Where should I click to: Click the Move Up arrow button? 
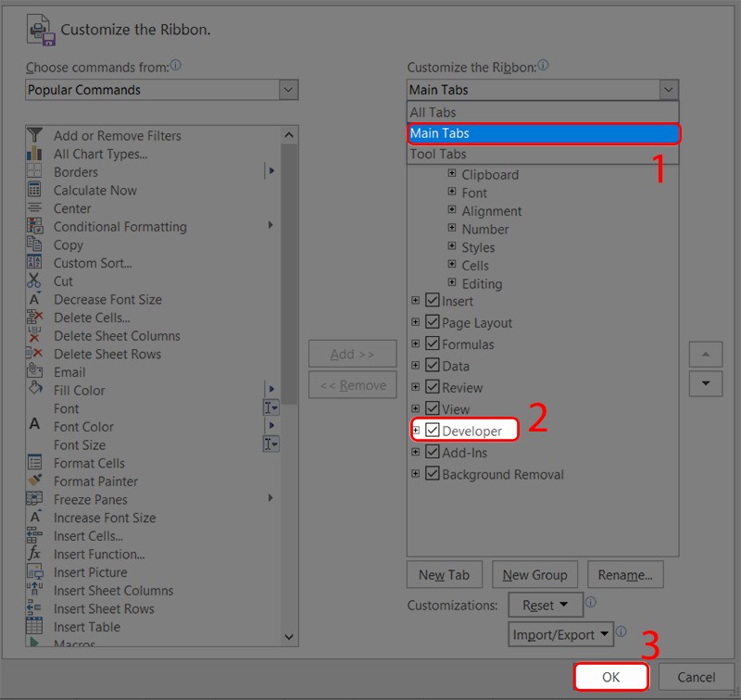pyautogui.click(x=705, y=355)
